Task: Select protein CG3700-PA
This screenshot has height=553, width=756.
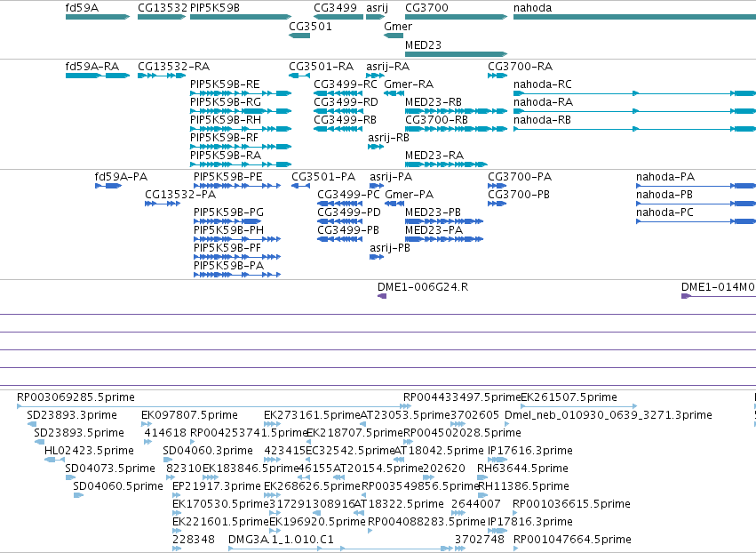Action: click(520, 177)
